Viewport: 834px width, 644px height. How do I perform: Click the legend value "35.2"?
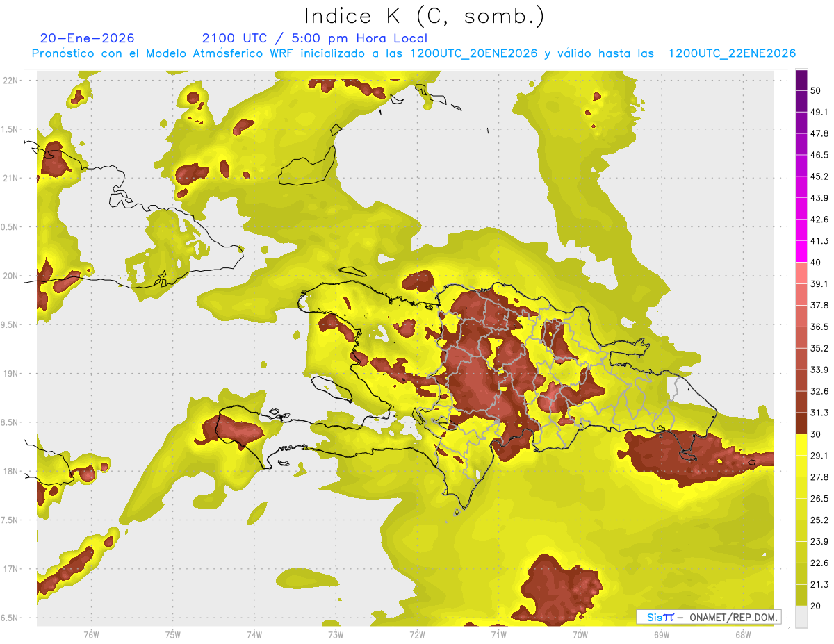click(x=819, y=349)
